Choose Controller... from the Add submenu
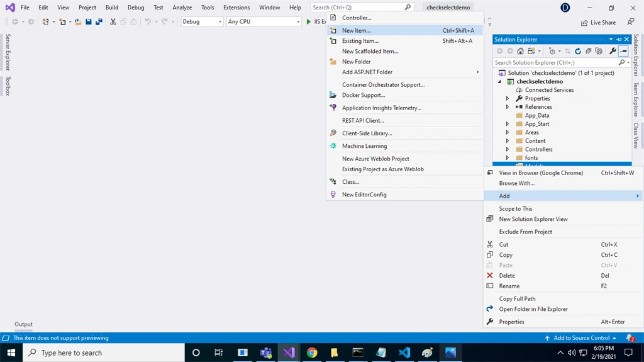644x362 pixels. (x=404, y=18)
